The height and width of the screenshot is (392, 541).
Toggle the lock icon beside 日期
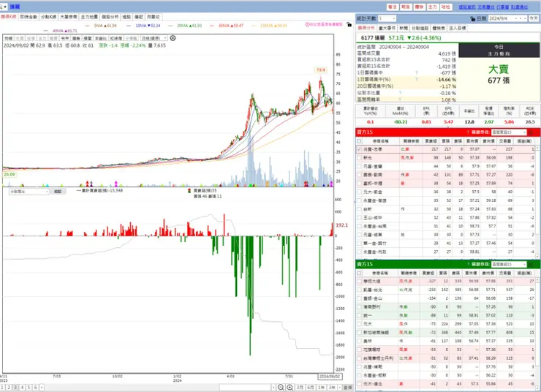pyautogui.click(x=472, y=18)
